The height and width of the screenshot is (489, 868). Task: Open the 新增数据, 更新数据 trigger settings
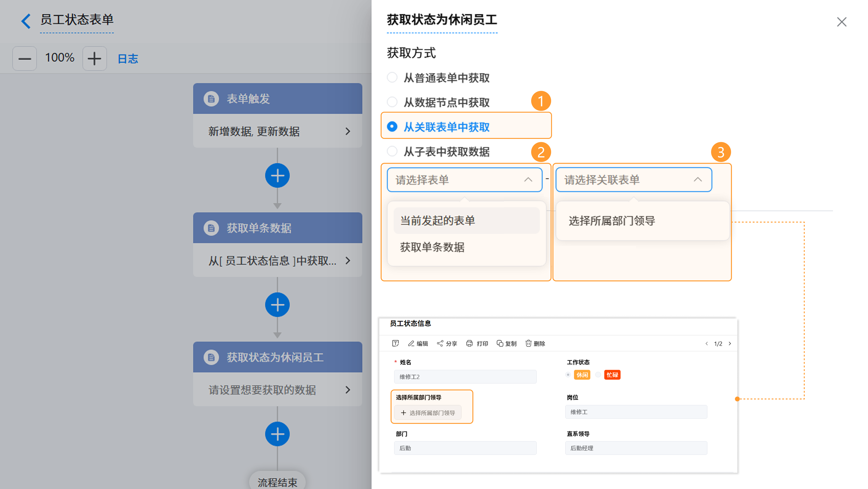click(x=277, y=131)
